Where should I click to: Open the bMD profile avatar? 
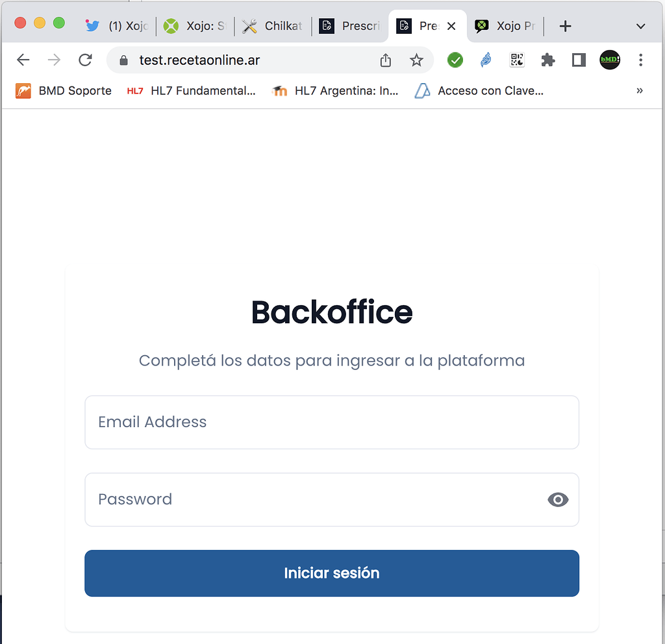point(610,60)
